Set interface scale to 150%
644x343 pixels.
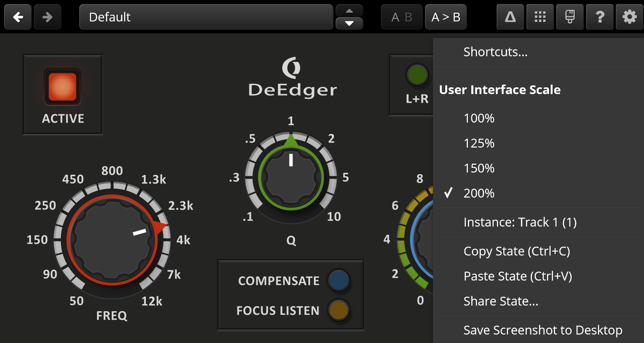coord(538,168)
